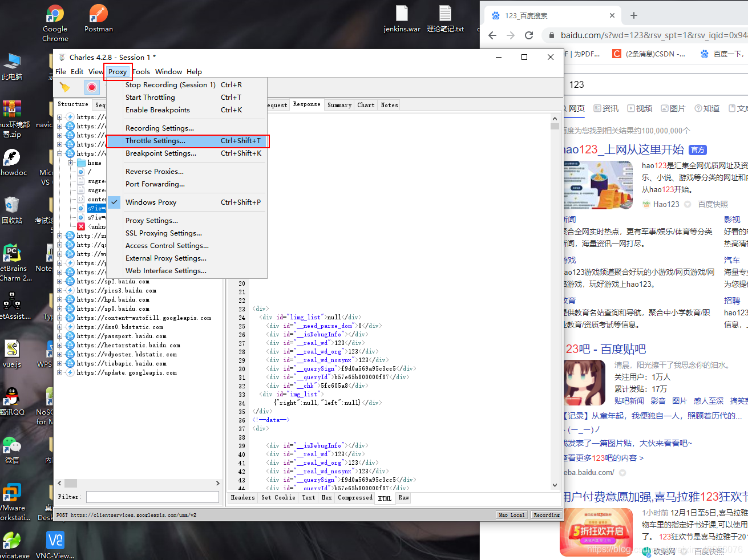Viewport: 748px width, 560px height.
Task: Expand the https://passport.baidu.com tree node
Action: click(x=60, y=336)
